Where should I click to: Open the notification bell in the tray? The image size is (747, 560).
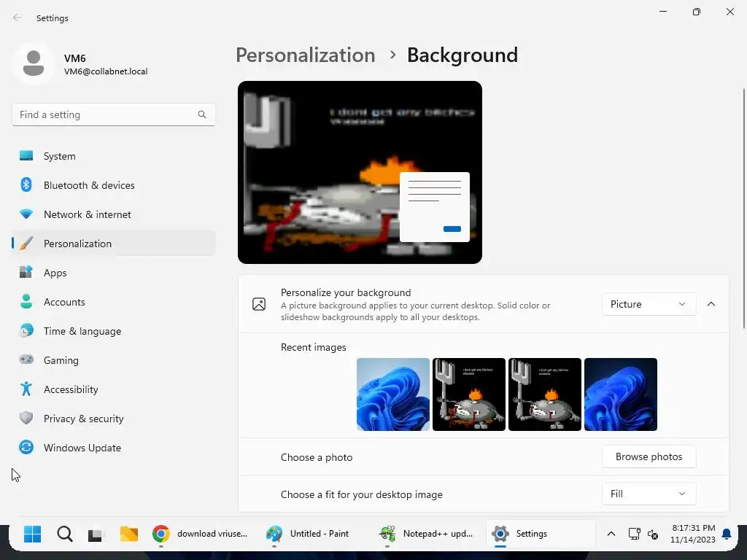(x=727, y=534)
